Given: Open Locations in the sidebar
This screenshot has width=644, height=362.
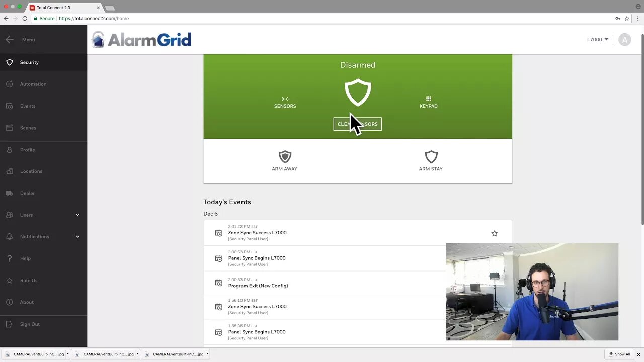Looking at the screenshot, I should 43,171.
